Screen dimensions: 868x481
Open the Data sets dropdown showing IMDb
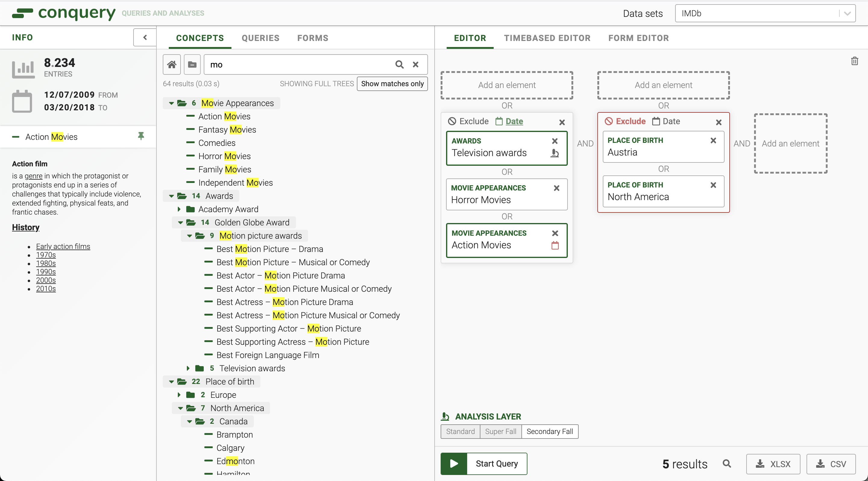tap(765, 14)
